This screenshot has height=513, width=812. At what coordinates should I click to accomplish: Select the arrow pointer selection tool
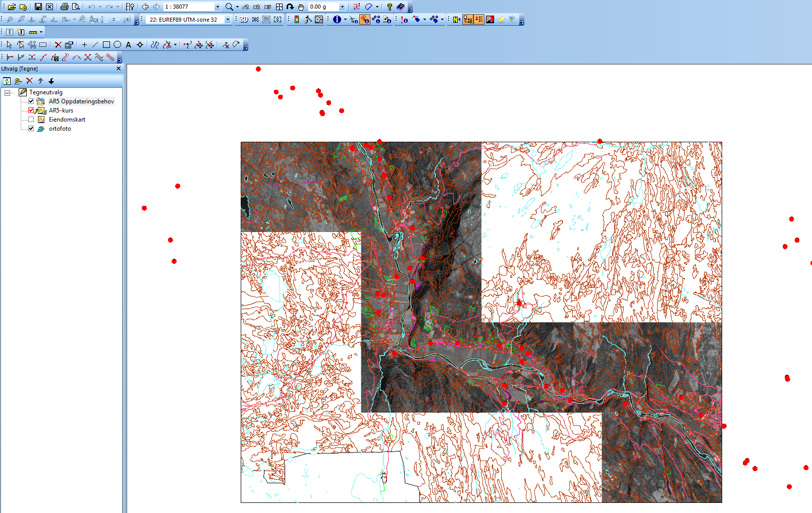(x=9, y=44)
